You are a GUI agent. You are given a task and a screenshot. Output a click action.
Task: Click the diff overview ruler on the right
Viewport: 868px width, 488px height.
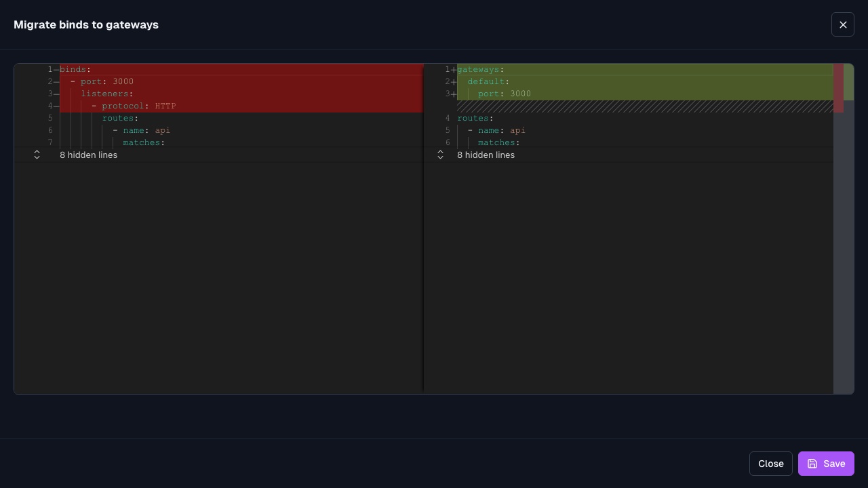(844, 228)
